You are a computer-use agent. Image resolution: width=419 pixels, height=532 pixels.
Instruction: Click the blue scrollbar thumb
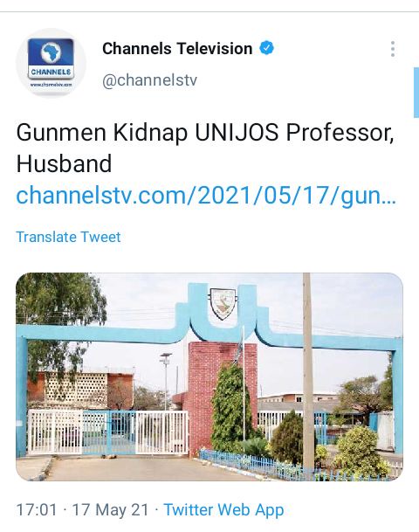(416, 93)
